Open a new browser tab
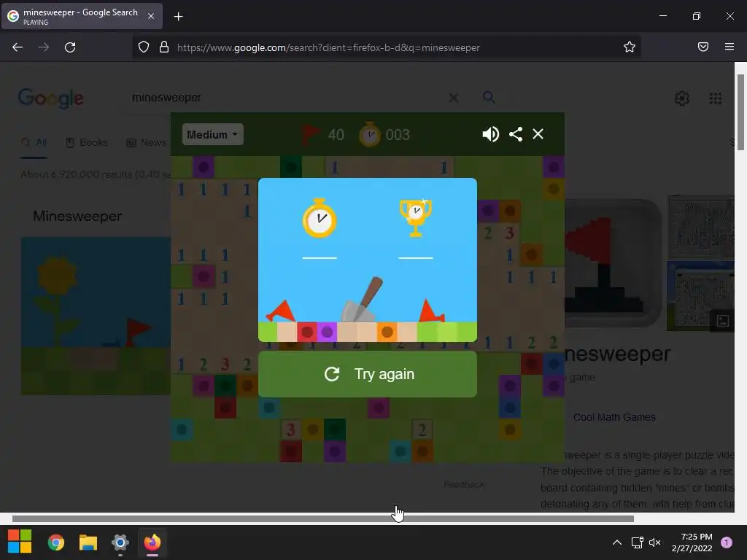Image resolution: width=747 pixels, height=560 pixels. 178,17
